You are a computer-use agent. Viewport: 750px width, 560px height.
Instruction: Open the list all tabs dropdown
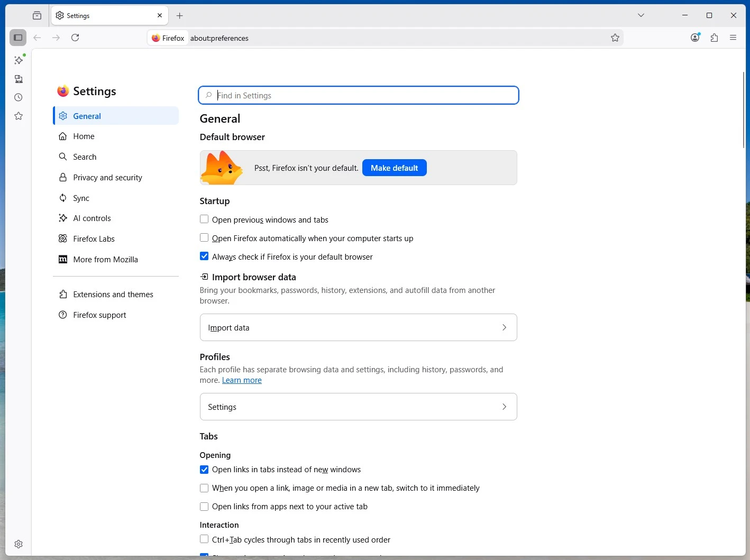pyautogui.click(x=641, y=15)
